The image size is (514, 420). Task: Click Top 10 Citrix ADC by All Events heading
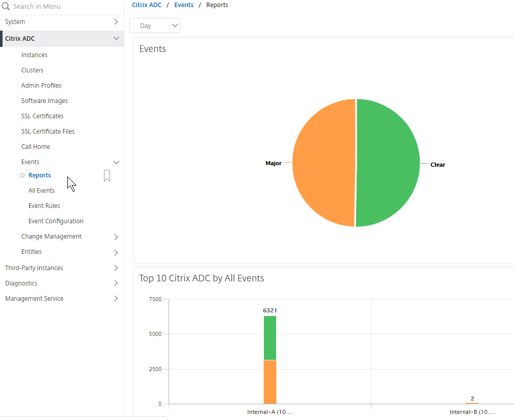(202, 278)
